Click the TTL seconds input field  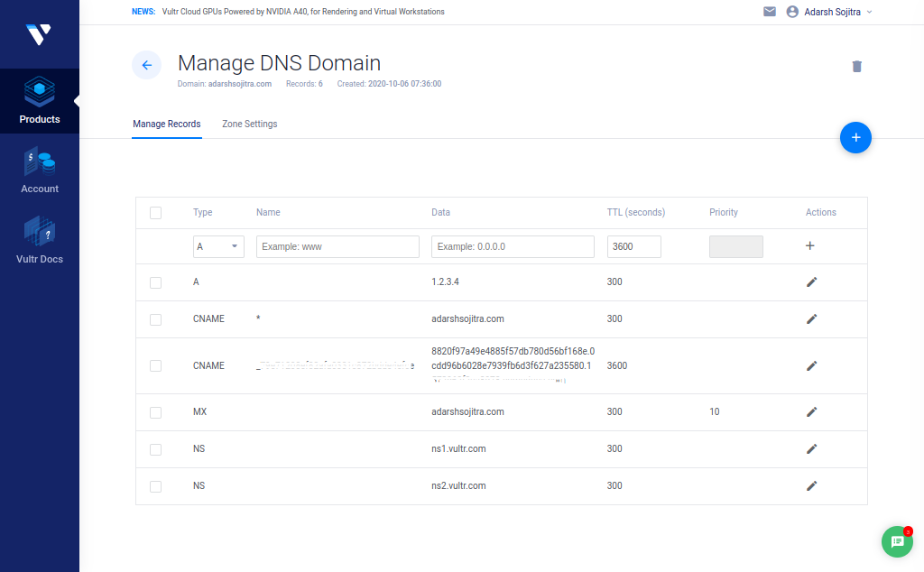pos(634,247)
